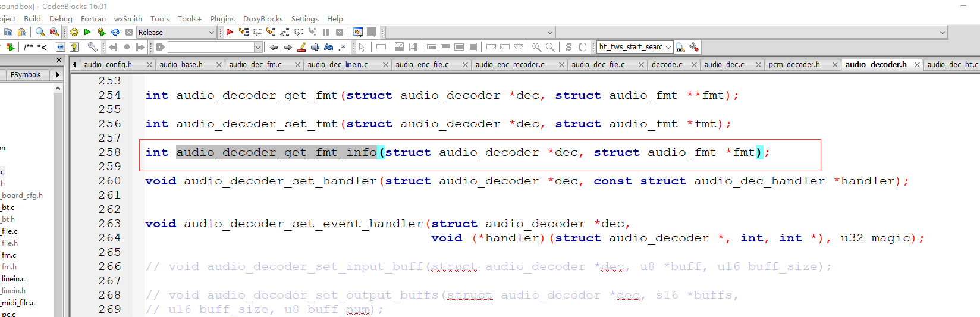The width and height of the screenshot is (980, 317).
Task: Click the Stop debugger icon
Action: tap(340, 32)
